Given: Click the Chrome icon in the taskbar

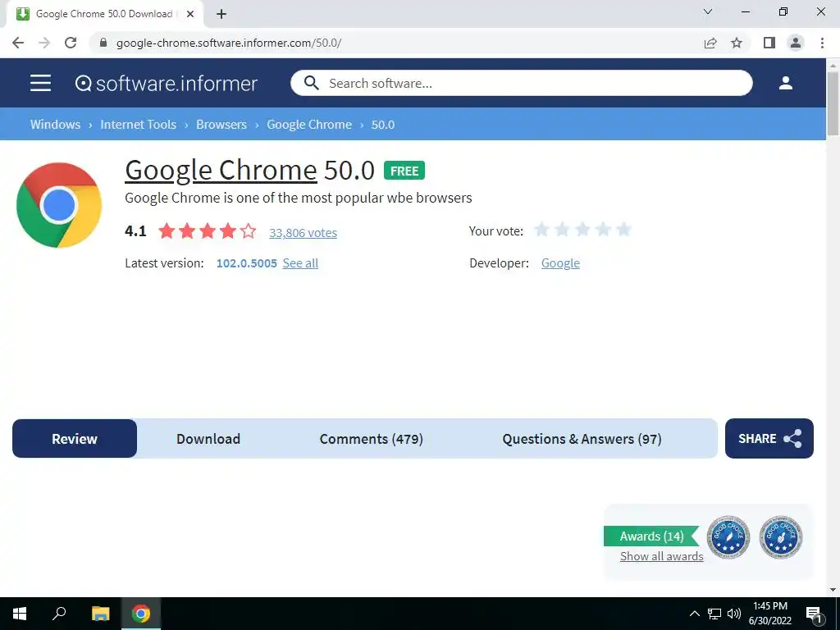Looking at the screenshot, I should tap(141, 614).
